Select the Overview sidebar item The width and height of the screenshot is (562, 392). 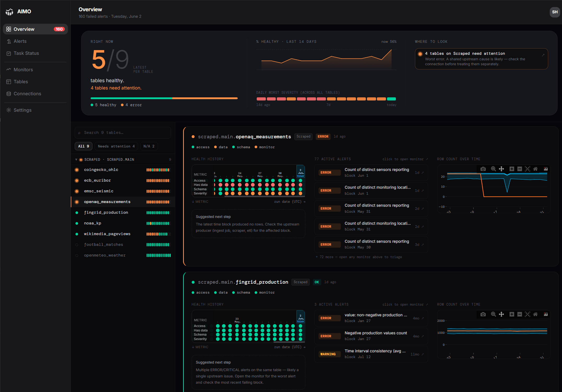pyautogui.click(x=35, y=29)
